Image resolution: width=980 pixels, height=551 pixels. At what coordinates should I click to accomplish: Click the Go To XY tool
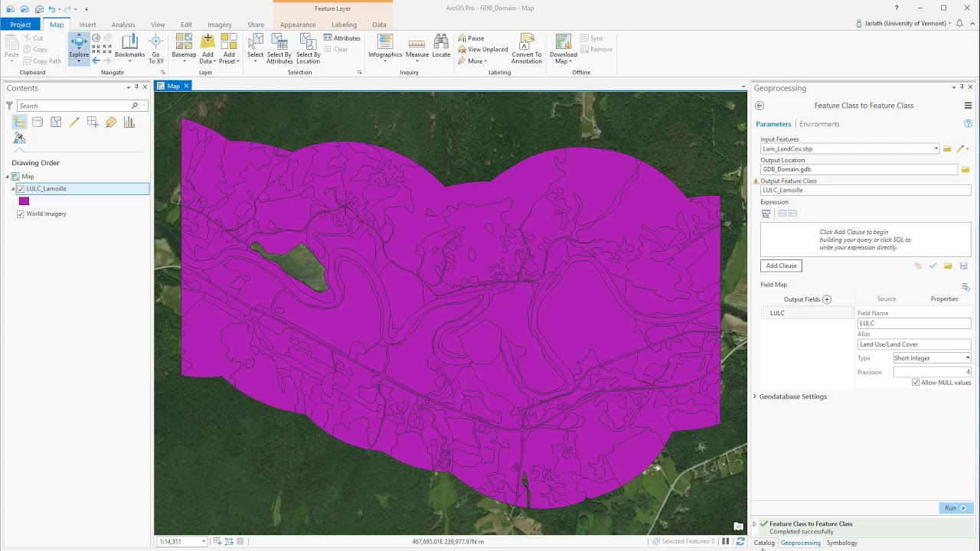[x=156, y=50]
